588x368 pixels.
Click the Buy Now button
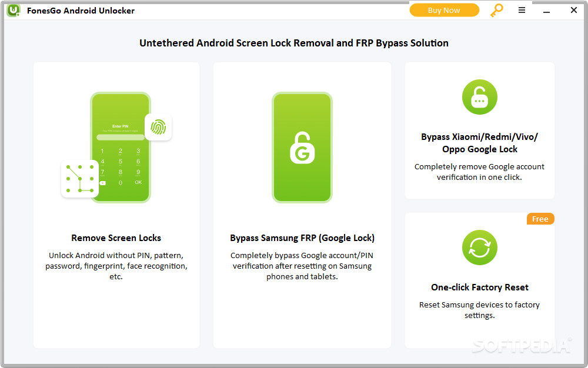pos(444,10)
